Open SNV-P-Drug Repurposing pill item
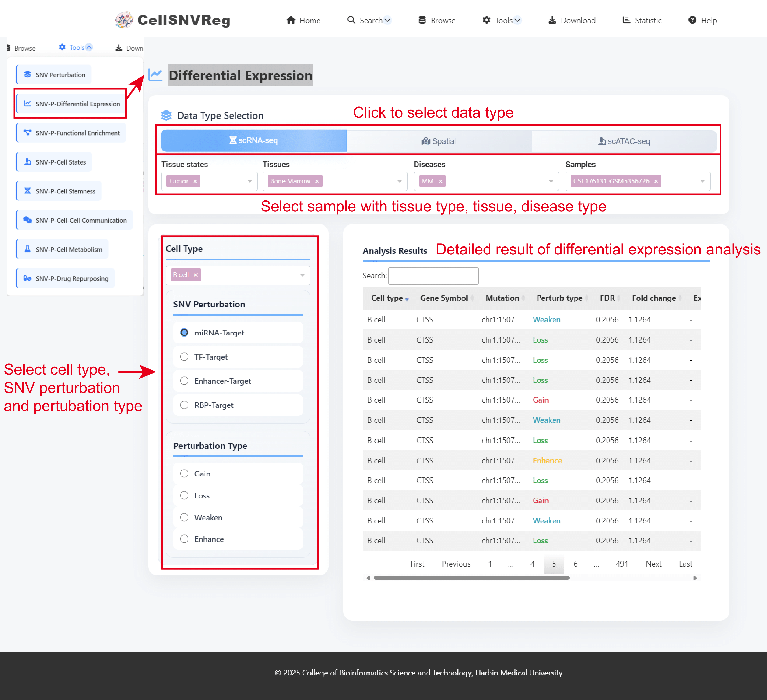767x700 pixels. pyautogui.click(x=65, y=278)
